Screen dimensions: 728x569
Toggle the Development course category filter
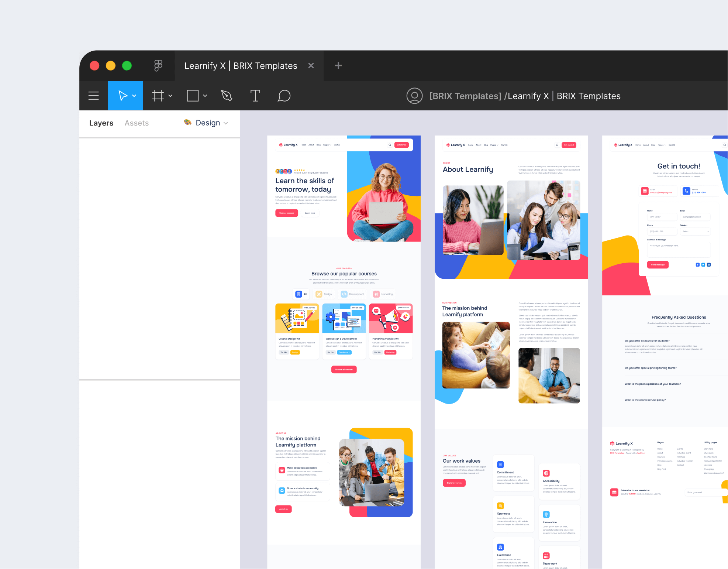coord(352,294)
